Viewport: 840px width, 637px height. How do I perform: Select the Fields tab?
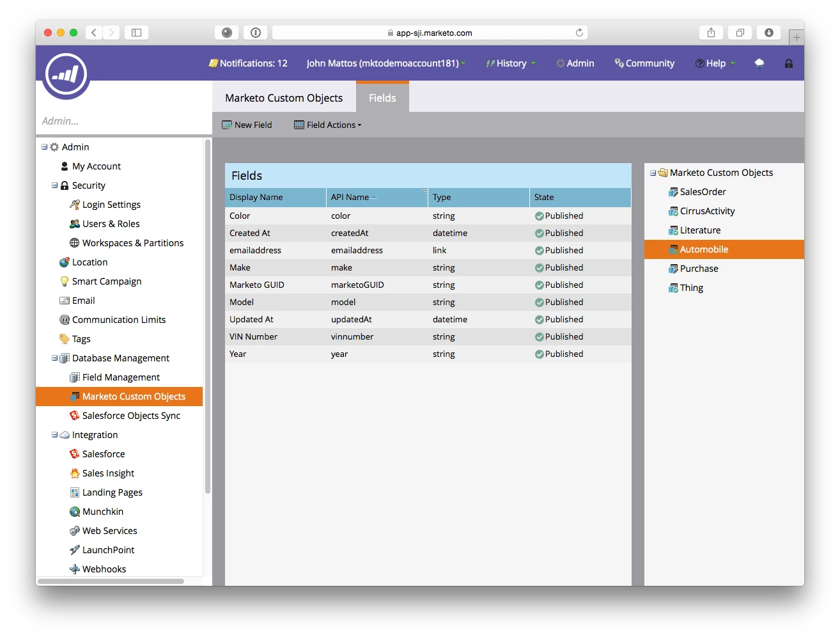tap(382, 97)
